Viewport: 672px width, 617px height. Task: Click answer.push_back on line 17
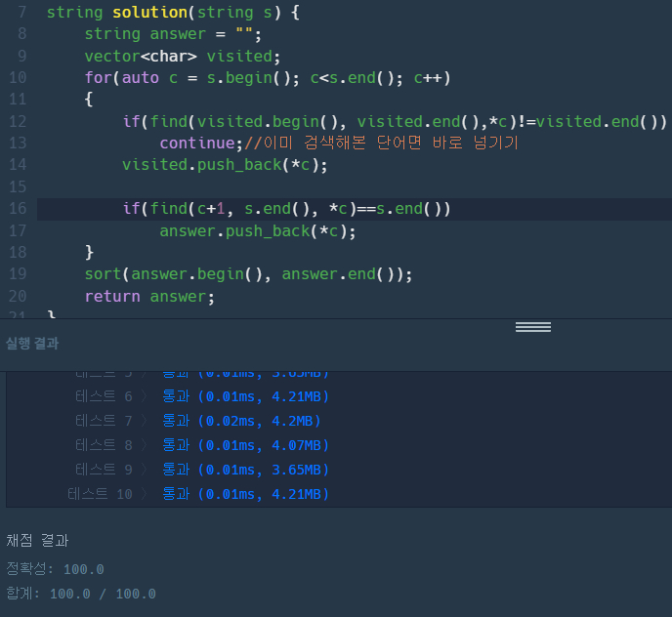tap(258, 231)
